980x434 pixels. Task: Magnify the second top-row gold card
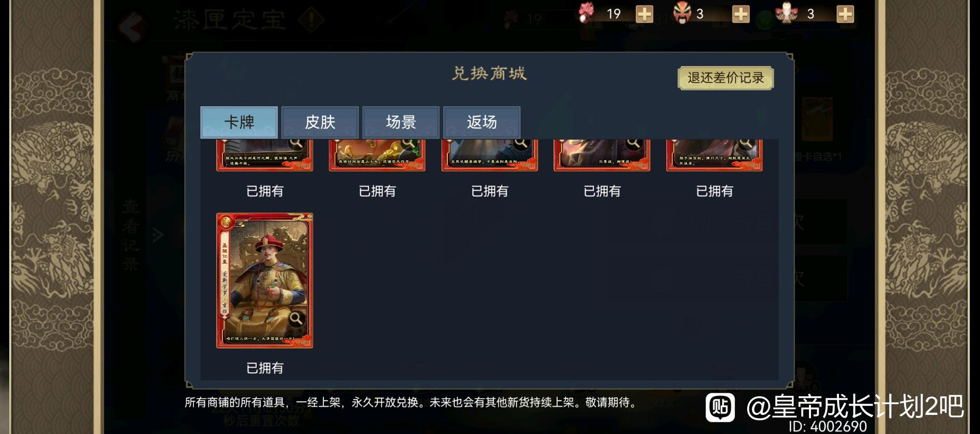pyautogui.click(x=408, y=143)
